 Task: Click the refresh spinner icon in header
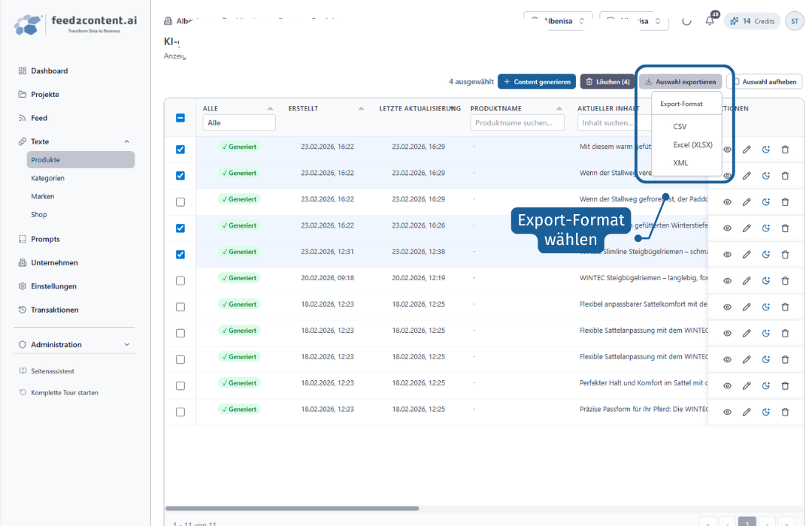686,21
